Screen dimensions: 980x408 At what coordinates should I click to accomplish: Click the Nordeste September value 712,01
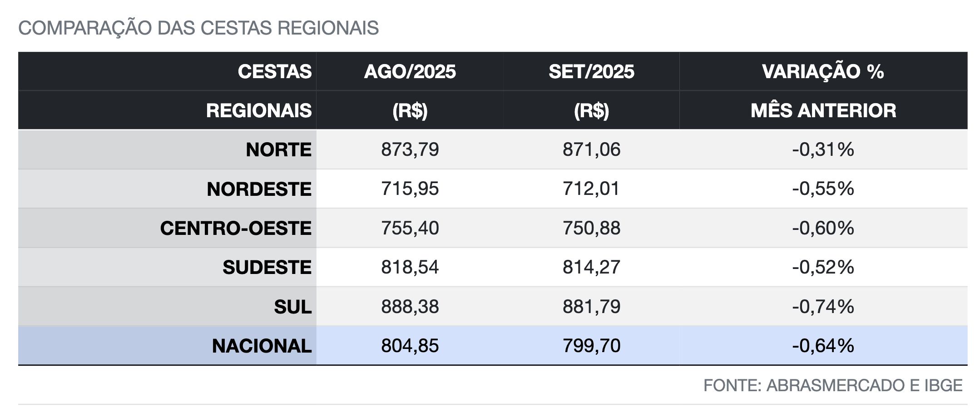pyautogui.click(x=591, y=189)
